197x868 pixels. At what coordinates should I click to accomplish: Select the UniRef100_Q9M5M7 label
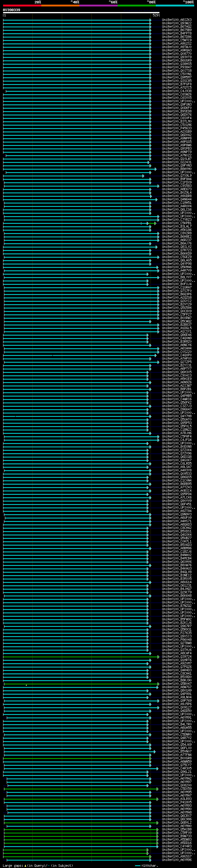point(177,78)
